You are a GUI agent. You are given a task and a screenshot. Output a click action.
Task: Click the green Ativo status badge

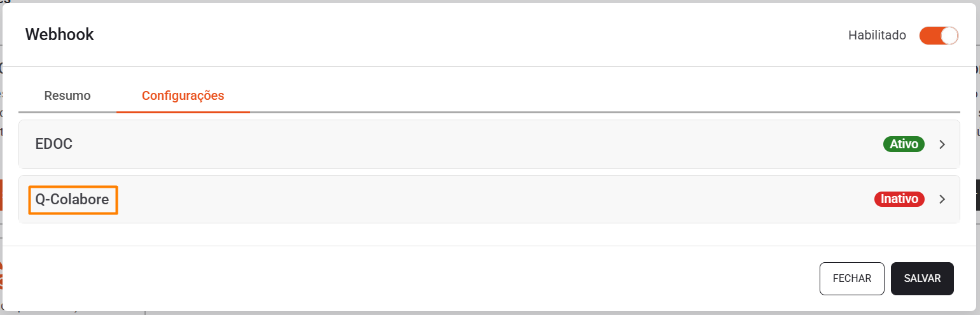904,144
